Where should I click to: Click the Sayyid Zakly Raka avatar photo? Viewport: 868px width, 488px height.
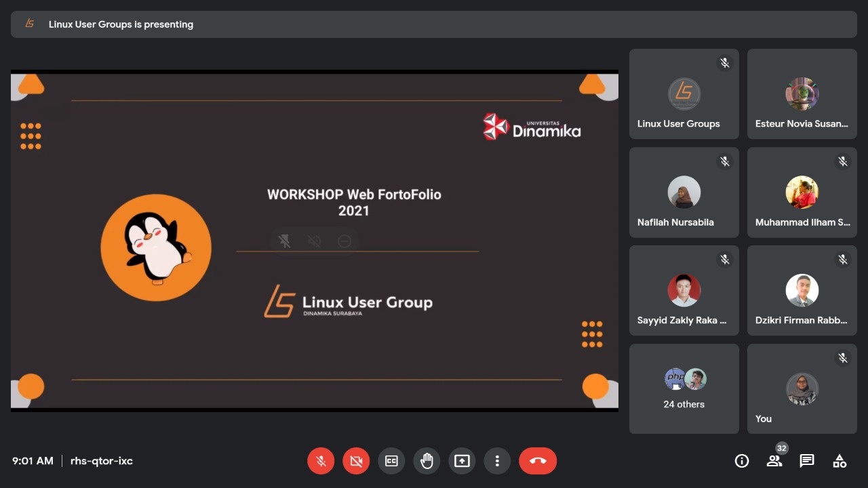[x=684, y=291]
